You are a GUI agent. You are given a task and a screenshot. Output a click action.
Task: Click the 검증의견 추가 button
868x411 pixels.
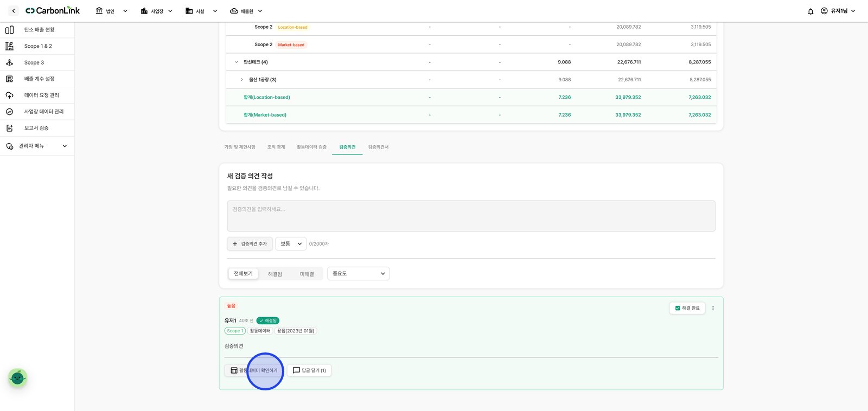[250, 244]
